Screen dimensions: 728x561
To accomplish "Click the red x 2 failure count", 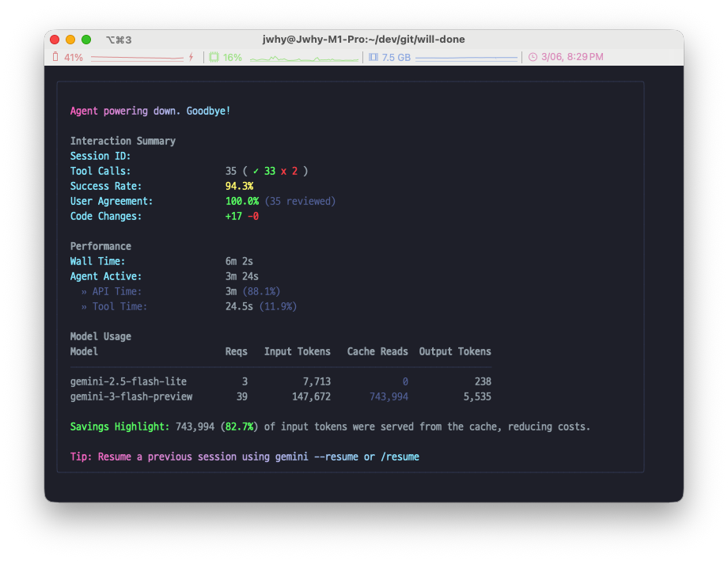I will [x=289, y=171].
